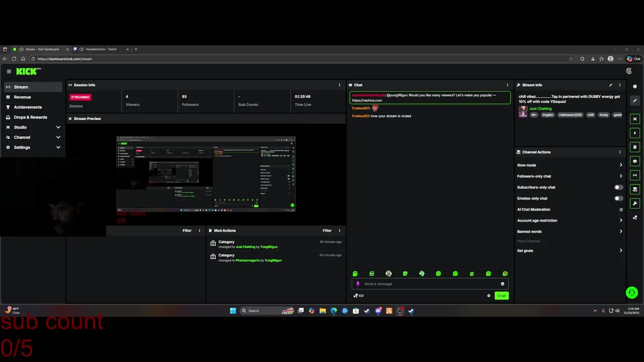The image size is (644, 362).
Task: Open the Session Info three-dot menu
Action: click(340, 85)
